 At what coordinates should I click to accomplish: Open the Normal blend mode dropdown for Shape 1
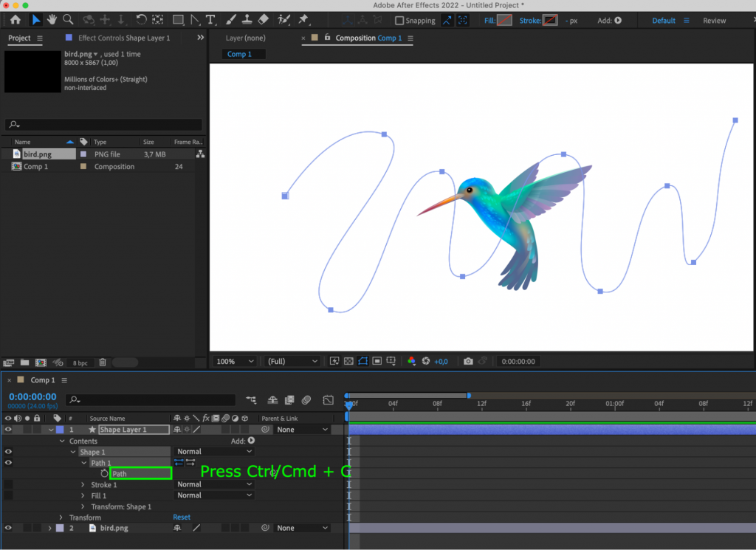[213, 451]
